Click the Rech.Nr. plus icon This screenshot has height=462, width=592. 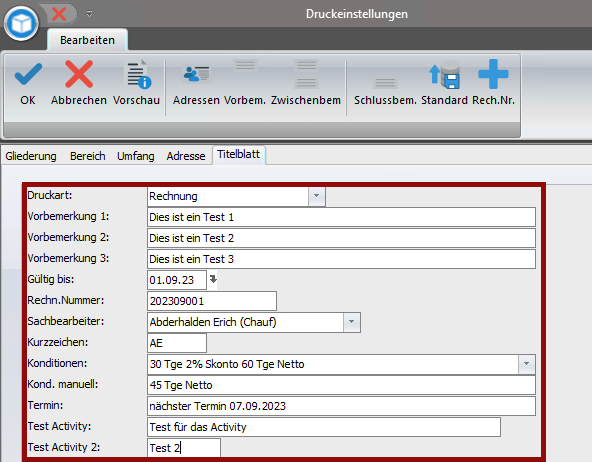pos(493,74)
